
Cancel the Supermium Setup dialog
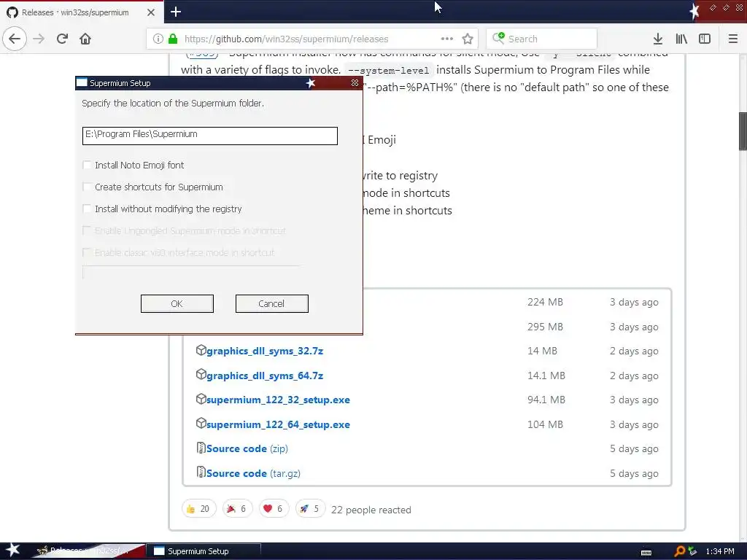tap(272, 304)
